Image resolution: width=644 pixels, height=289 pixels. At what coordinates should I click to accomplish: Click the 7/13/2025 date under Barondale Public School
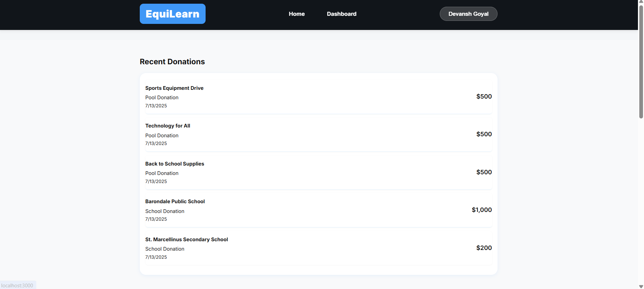tap(156, 219)
